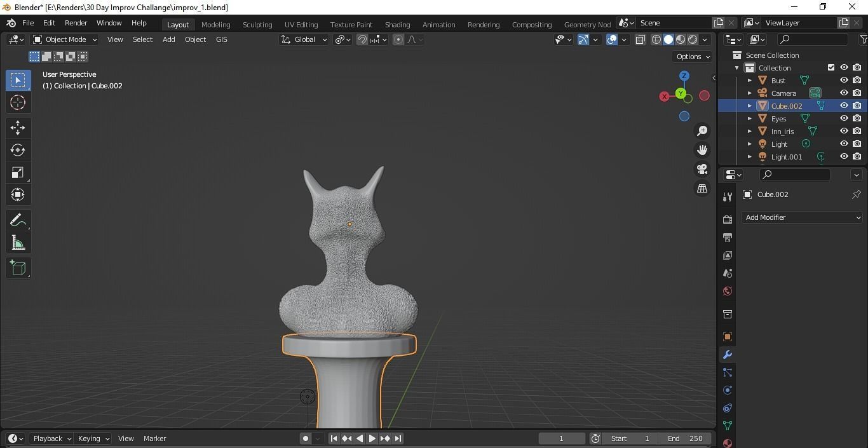Open the Scene properties tab
Image resolution: width=868 pixels, height=448 pixels.
pos(728,273)
